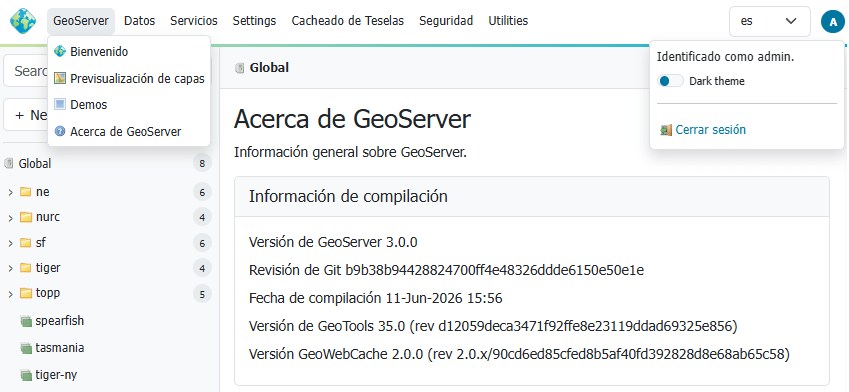The image size is (849, 392).
Task: Click the Fecha de compilación line
Action: 376,298
